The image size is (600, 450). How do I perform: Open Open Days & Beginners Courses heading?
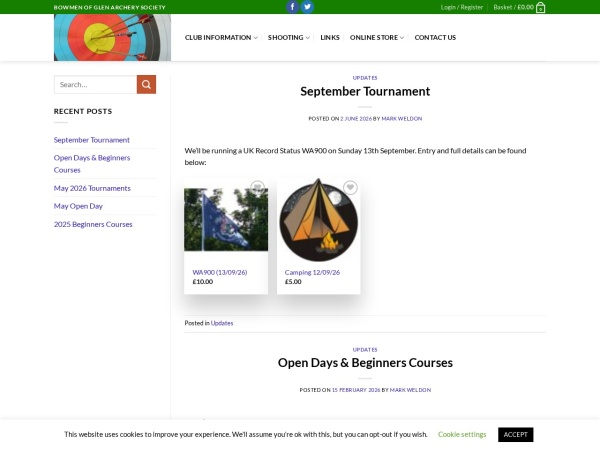(x=365, y=363)
